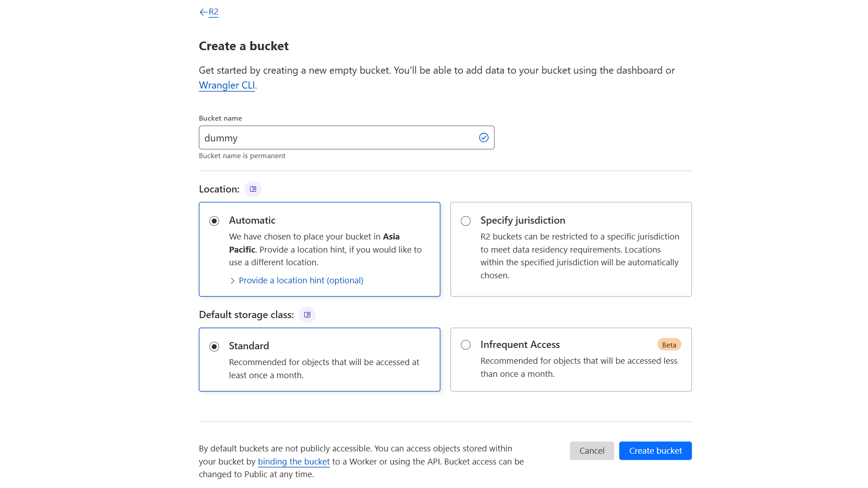This screenshot has width=868, height=488.
Task: Click the bucket name validation checkmark icon
Action: coord(484,138)
